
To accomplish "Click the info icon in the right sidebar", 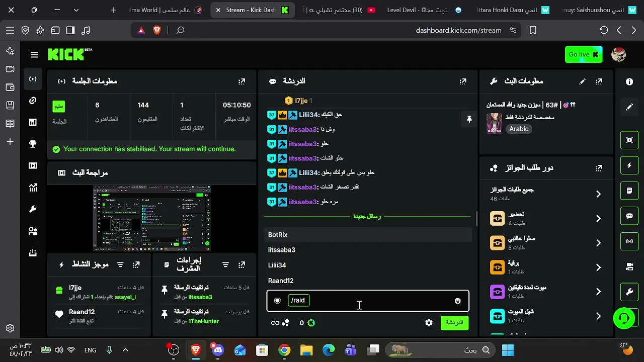I will point(629,81).
